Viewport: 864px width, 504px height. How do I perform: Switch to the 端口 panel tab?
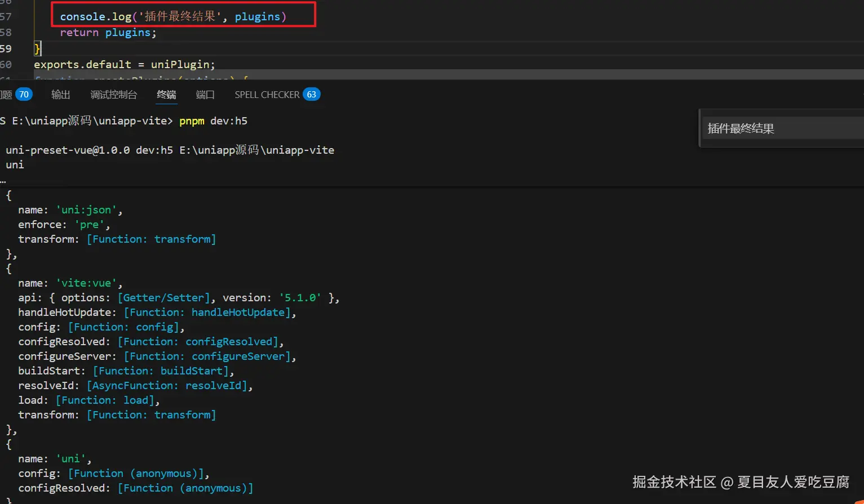205,95
